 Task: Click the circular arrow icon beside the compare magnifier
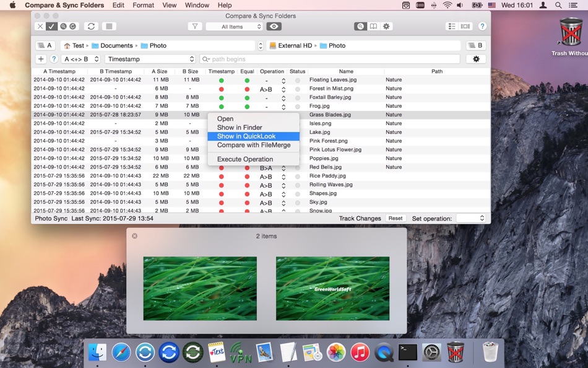click(x=73, y=26)
